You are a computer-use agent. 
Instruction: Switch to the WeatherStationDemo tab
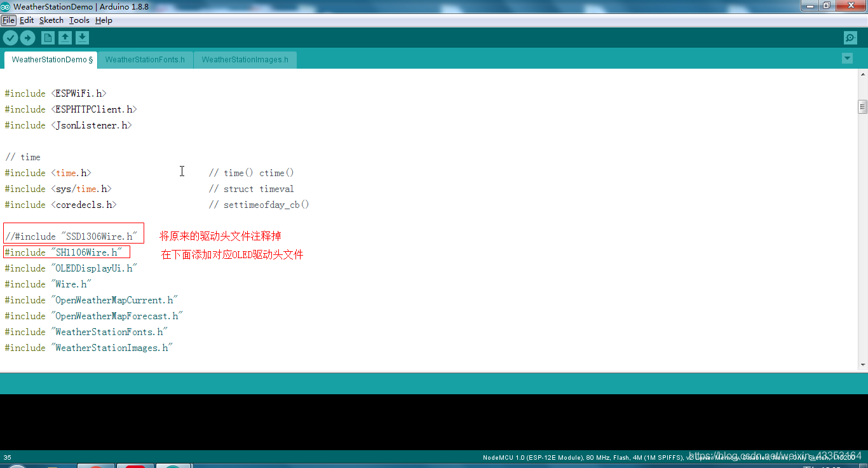coord(51,60)
